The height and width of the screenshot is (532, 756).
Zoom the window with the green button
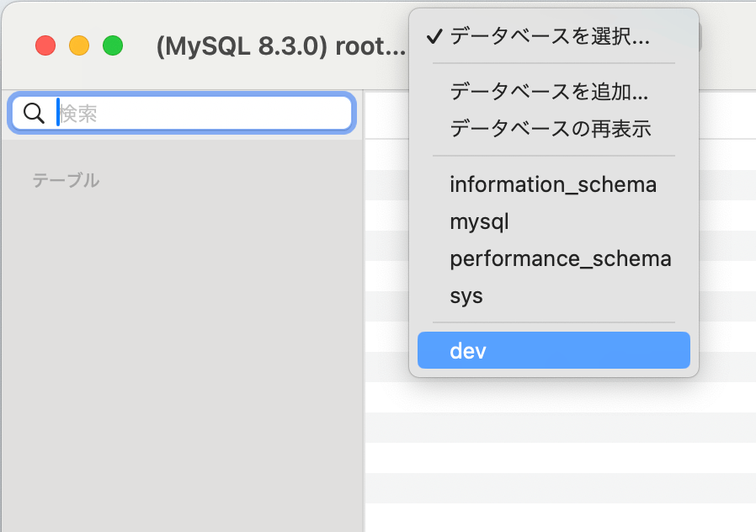pyautogui.click(x=113, y=45)
